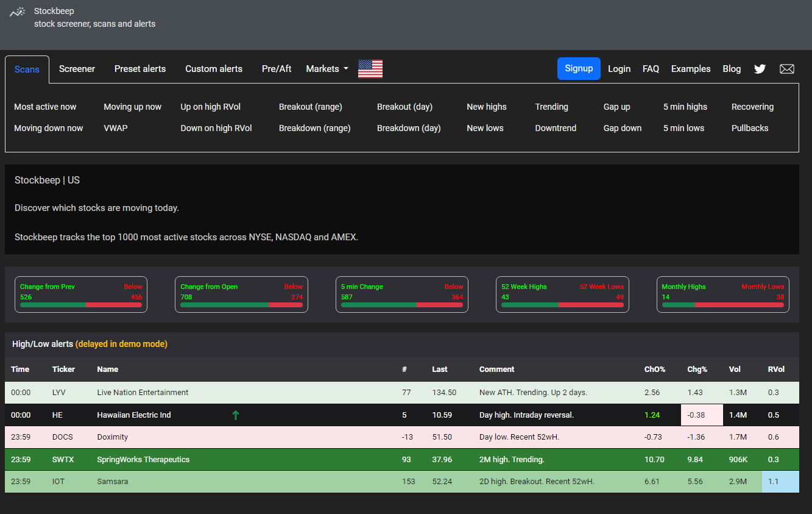This screenshot has width=812, height=514.
Task: Open Custom alerts tab
Action: tap(214, 69)
